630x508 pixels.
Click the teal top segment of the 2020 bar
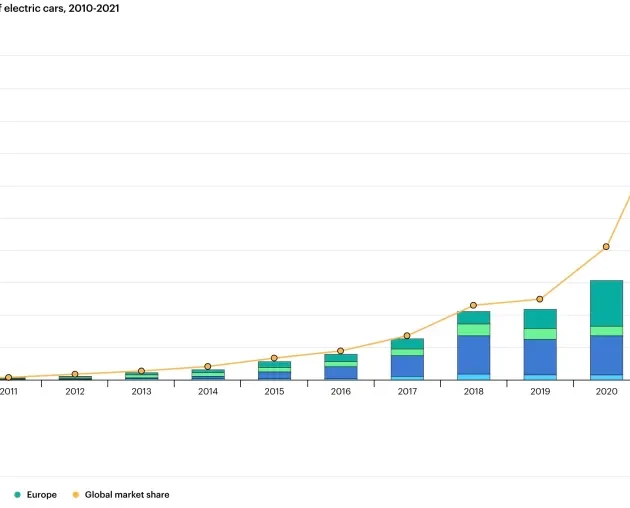point(606,303)
